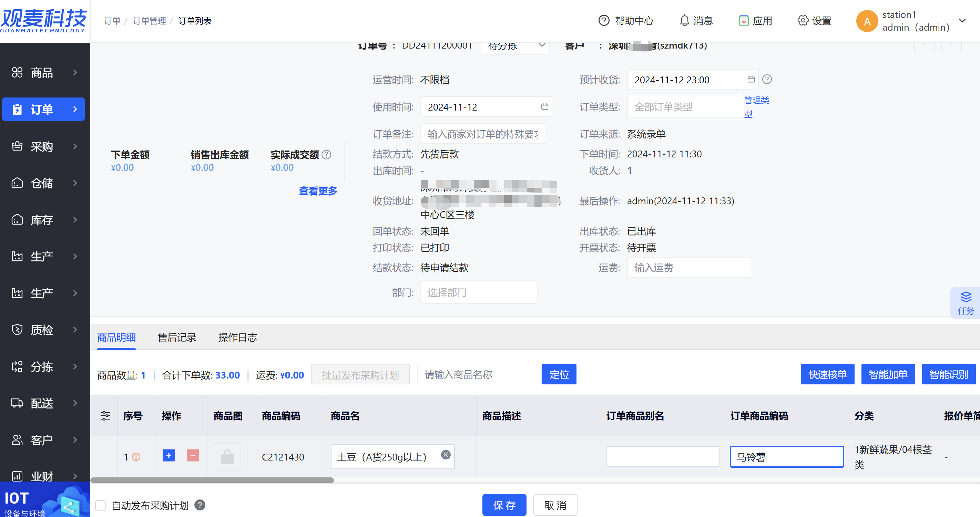This screenshot has height=517, width=980.
Task: Go to 订单列表 breadcrumb
Action: tap(195, 21)
